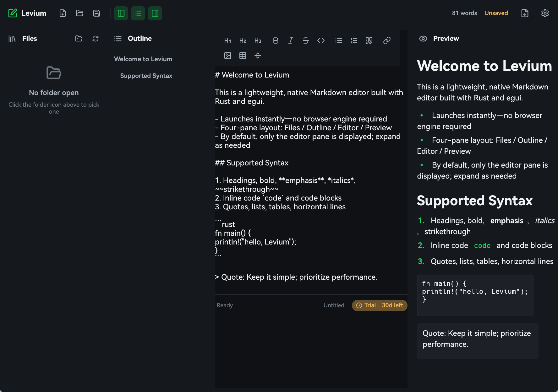558x392 pixels.
Task: Click the Trial 30d left badge
Action: [380, 305]
